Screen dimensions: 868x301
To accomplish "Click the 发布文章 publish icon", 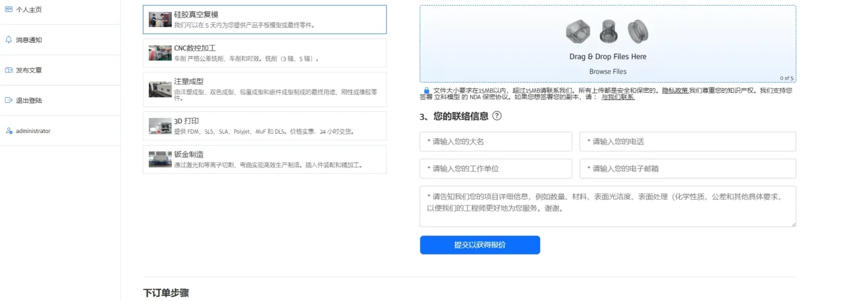I will (x=8, y=70).
